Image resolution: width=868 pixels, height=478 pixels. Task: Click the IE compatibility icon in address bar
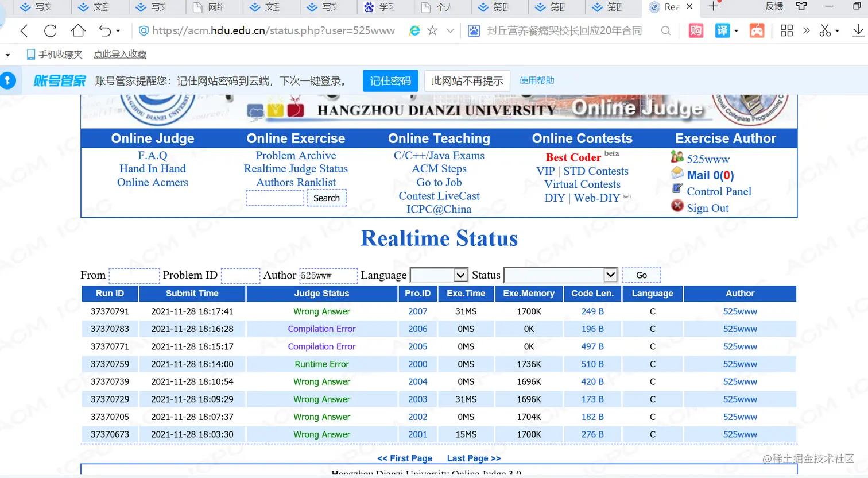tap(414, 30)
